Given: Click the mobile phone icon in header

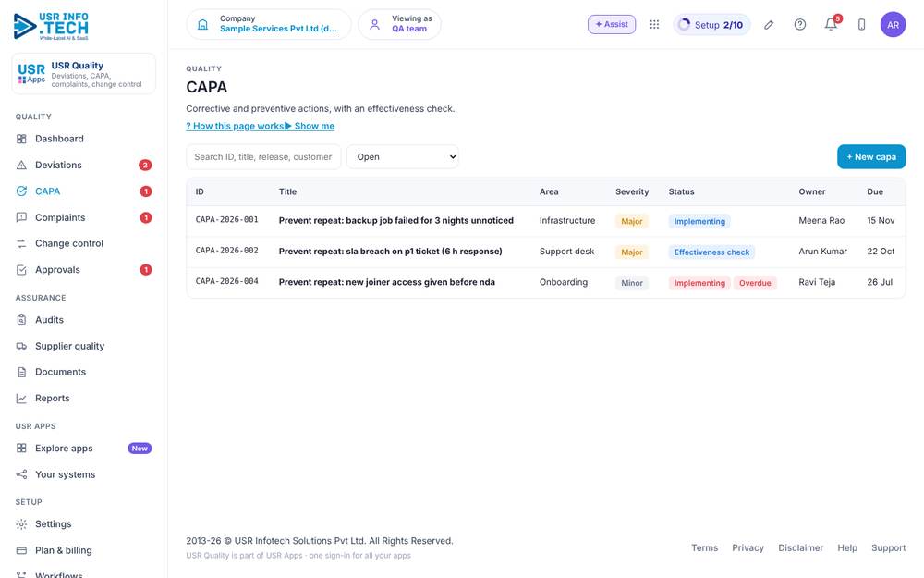Looking at the screenshot, I should pos(861,25).
